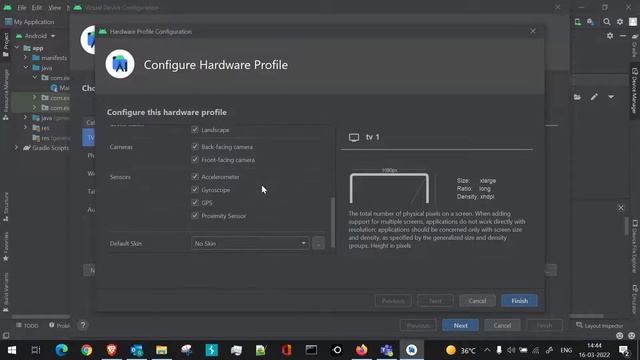This screenshot has width=640, height=360.
Task: Open the Project tool window tab
Action: (x=5, y=45)
